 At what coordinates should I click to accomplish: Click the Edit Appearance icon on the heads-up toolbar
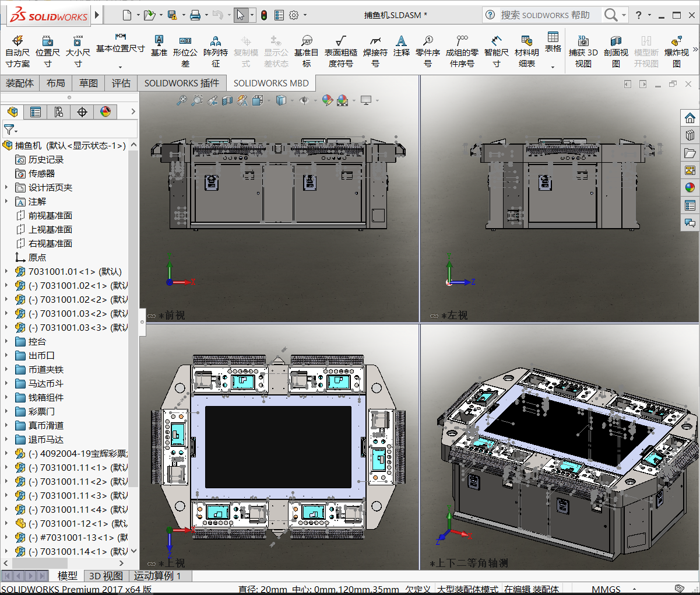(327, 100)
